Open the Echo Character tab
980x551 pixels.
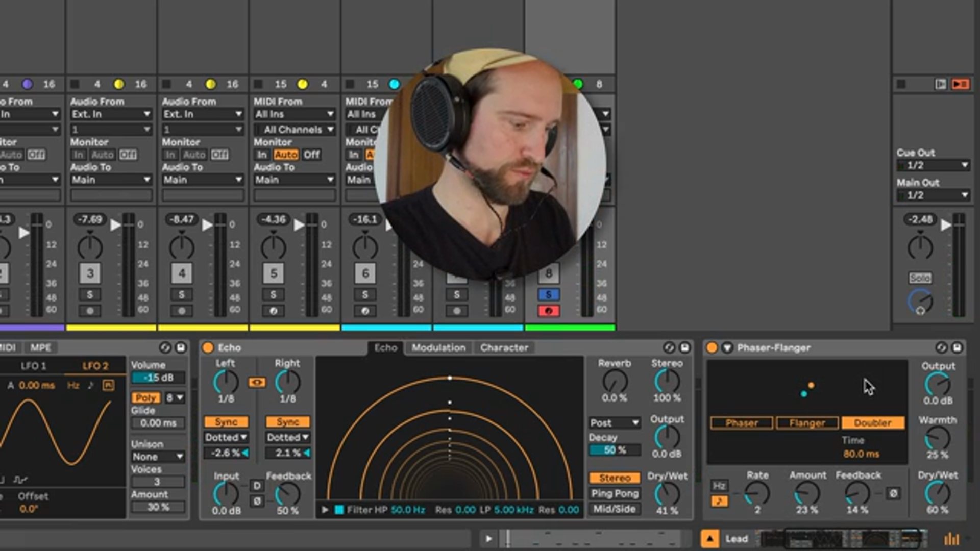pyautogui.click(x=504, y=347)
